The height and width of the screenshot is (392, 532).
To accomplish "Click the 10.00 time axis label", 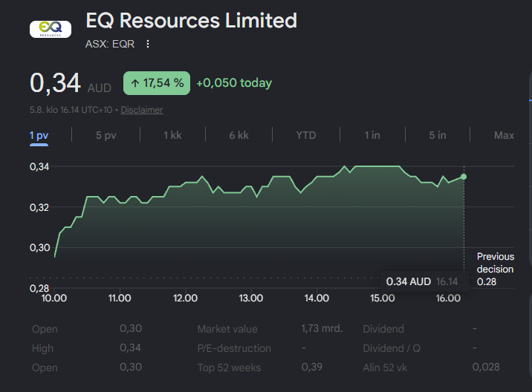I will click(x=54, y=298).
